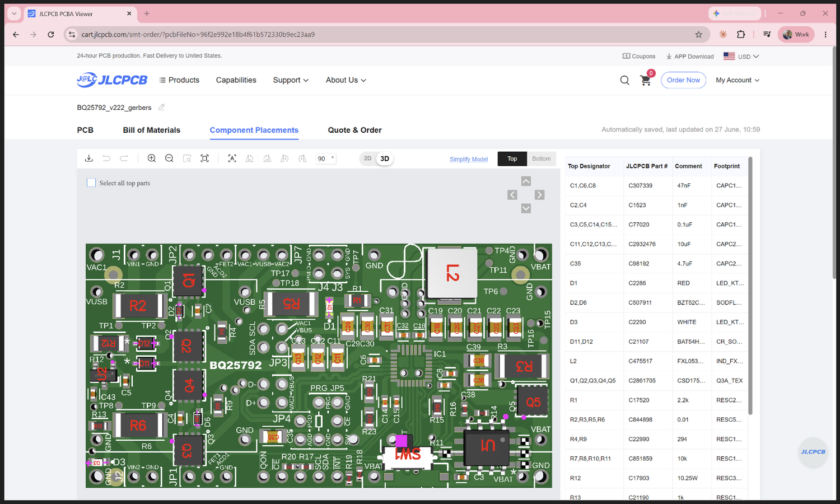Screen dimensions: 840x504
Task: Select the D11,D12 designator row
Action: [x=656, y=342]
